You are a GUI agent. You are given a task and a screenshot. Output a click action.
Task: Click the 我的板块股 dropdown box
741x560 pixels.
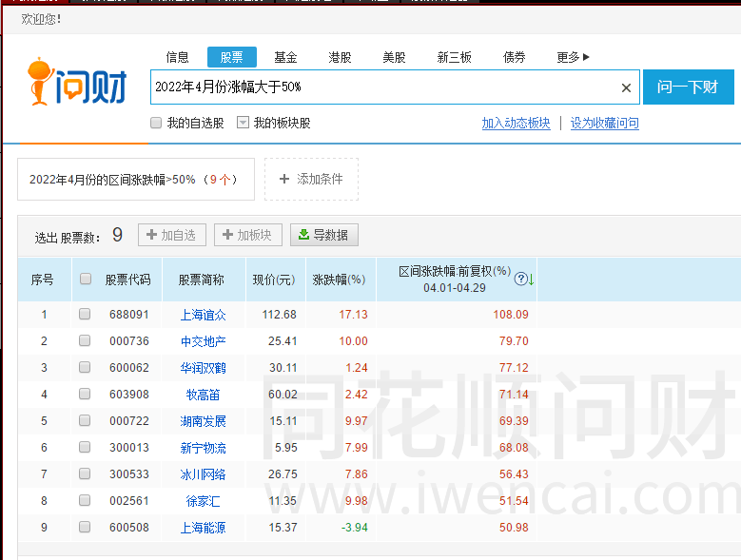coord(243,123)
